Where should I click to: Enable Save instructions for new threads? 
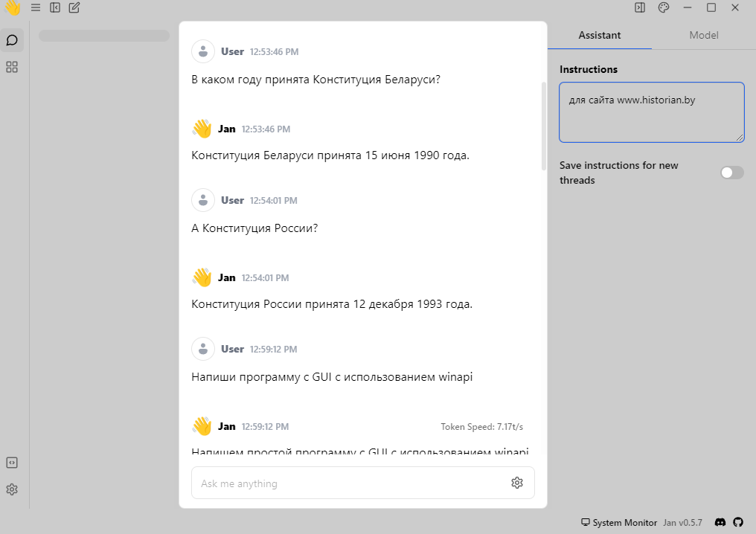coord(731,173)
